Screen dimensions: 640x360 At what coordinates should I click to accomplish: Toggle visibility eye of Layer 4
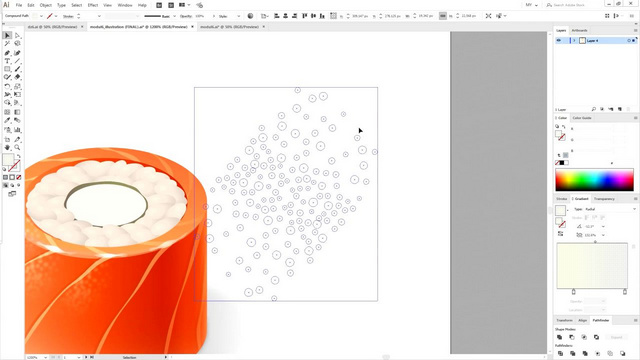point(558,40)
